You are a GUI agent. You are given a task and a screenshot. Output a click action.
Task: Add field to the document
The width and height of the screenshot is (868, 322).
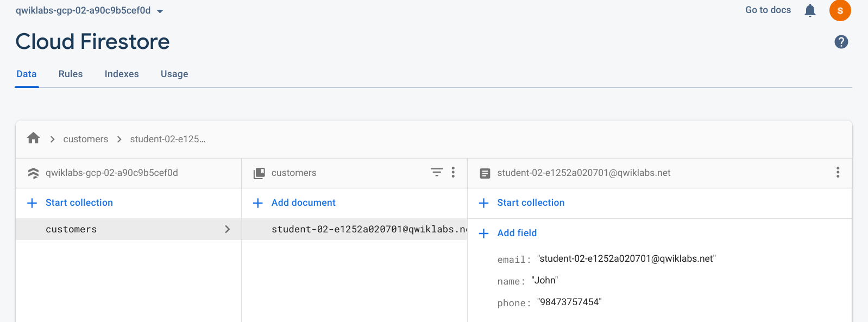click(x=517, y=233)
